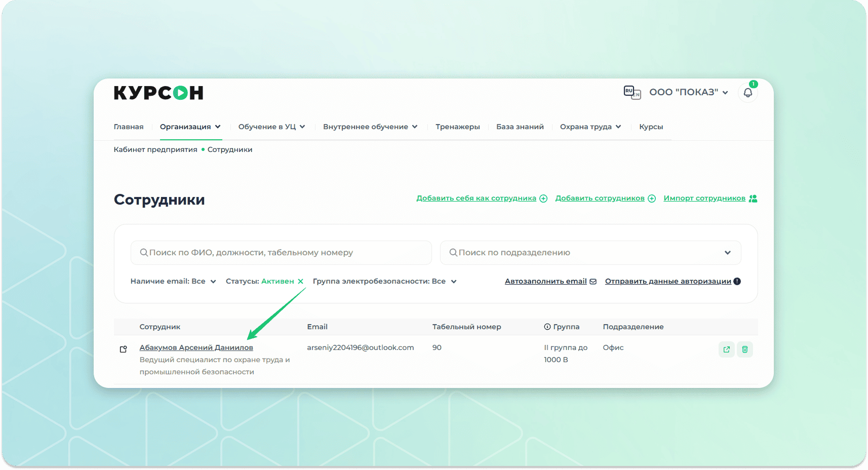
Task: Open employee via green external-link icon
Action: [x=726, y=349]
